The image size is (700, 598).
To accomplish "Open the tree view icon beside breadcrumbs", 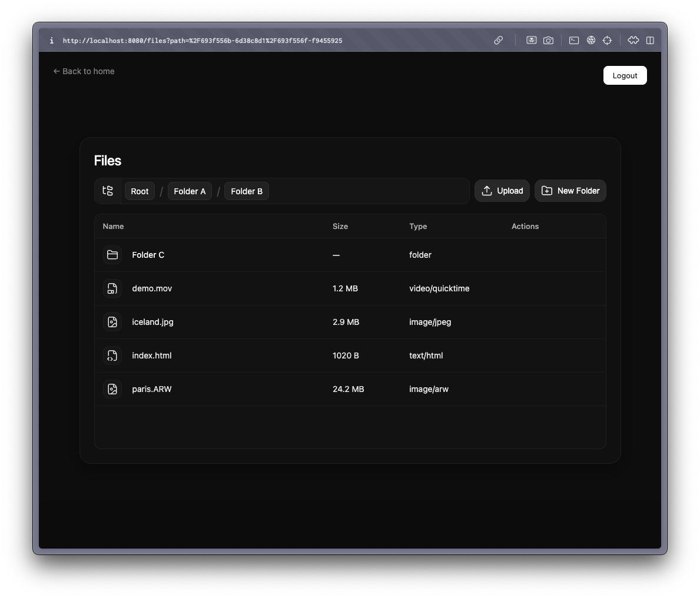I will [x=108, y=191].
